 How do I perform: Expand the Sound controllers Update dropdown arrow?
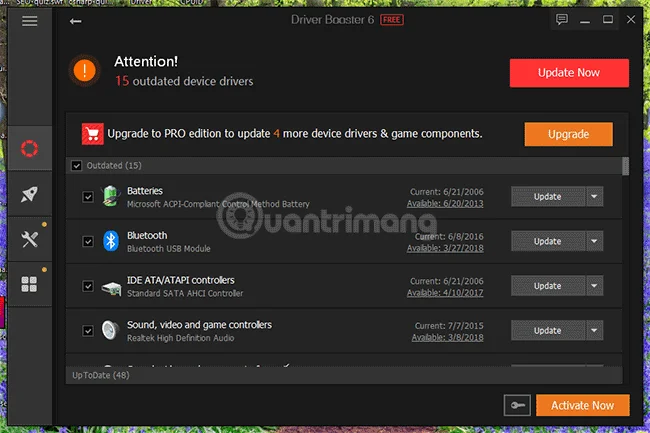pos(594,330)
